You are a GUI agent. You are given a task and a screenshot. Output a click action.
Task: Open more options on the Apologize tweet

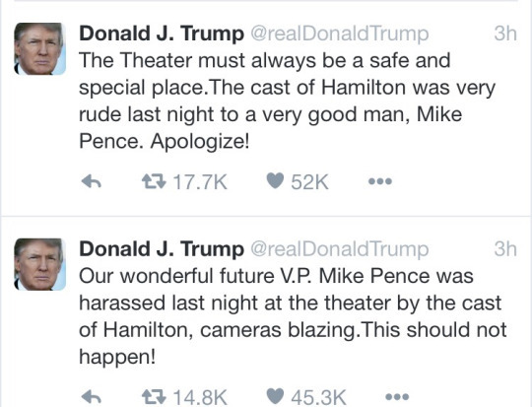[380, 181]
